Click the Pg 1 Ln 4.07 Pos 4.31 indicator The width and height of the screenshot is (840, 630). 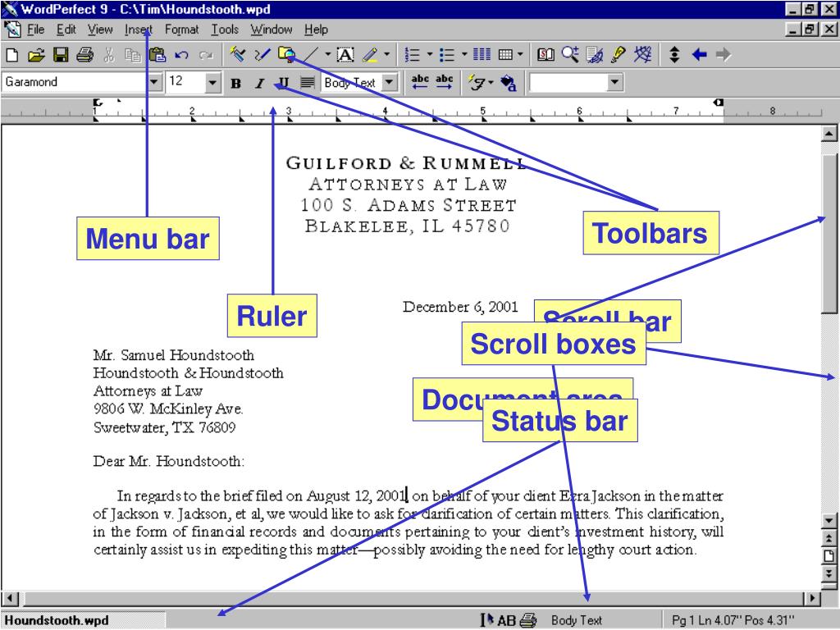[x=733, y=620]
